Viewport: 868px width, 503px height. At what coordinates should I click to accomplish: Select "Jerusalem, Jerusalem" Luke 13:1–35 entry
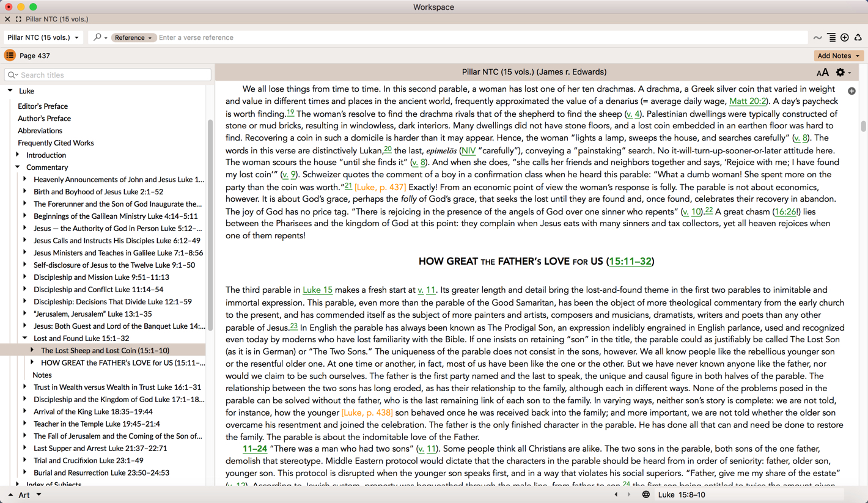(x=93, y=314)
